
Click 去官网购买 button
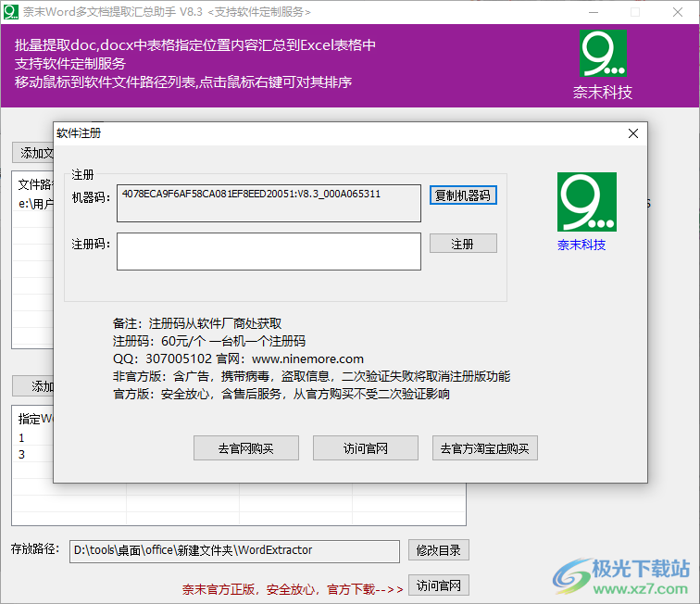coord(246,448)
